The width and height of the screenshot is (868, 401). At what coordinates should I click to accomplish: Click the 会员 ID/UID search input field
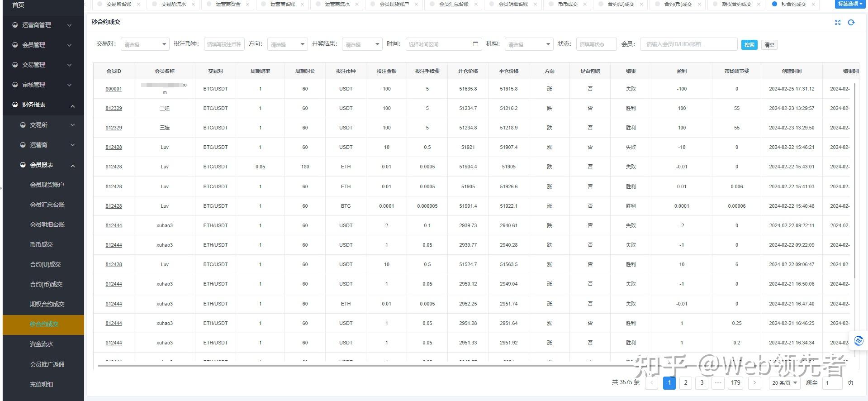coord(688,44)
